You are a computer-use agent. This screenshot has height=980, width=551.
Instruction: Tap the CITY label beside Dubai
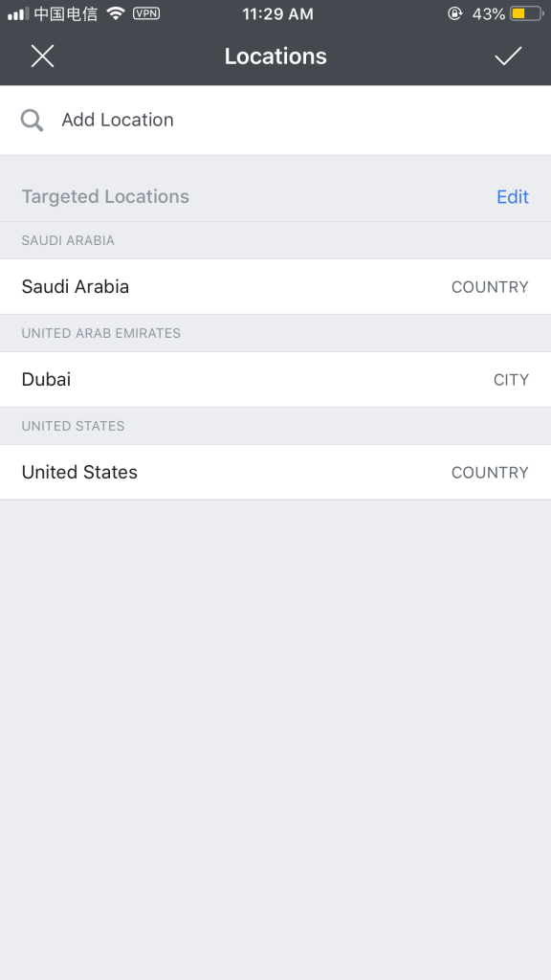(511, 379)
